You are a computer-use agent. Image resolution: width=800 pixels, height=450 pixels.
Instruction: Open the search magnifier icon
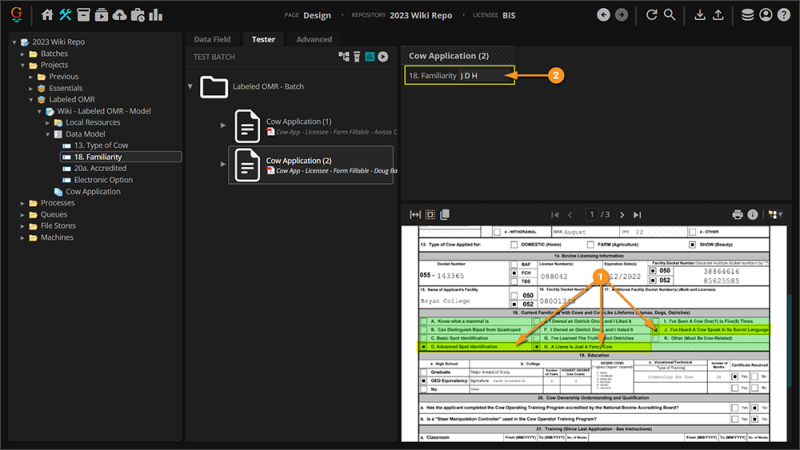pyautogui.click(x=669, y=15)
